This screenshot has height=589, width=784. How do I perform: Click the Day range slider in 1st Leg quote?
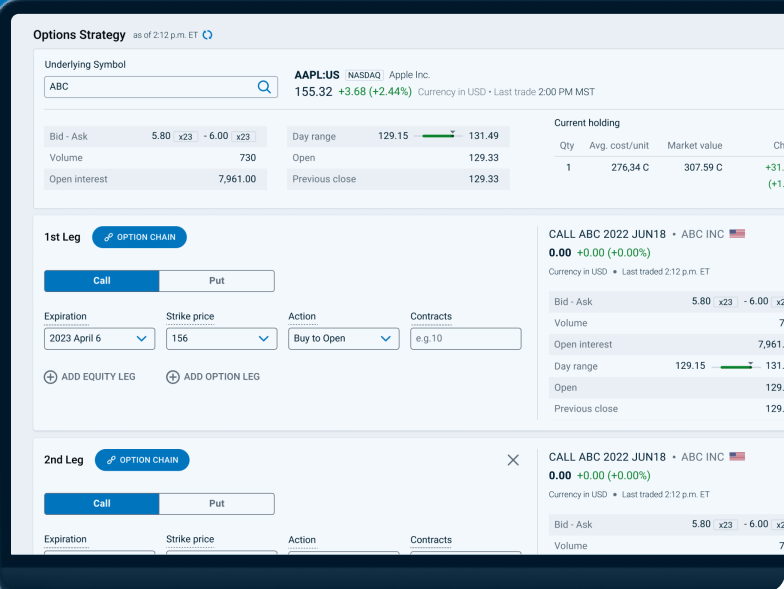736,366
